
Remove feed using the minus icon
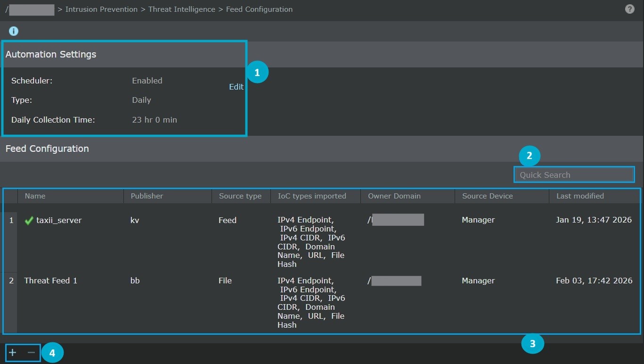tap(31, 353)
